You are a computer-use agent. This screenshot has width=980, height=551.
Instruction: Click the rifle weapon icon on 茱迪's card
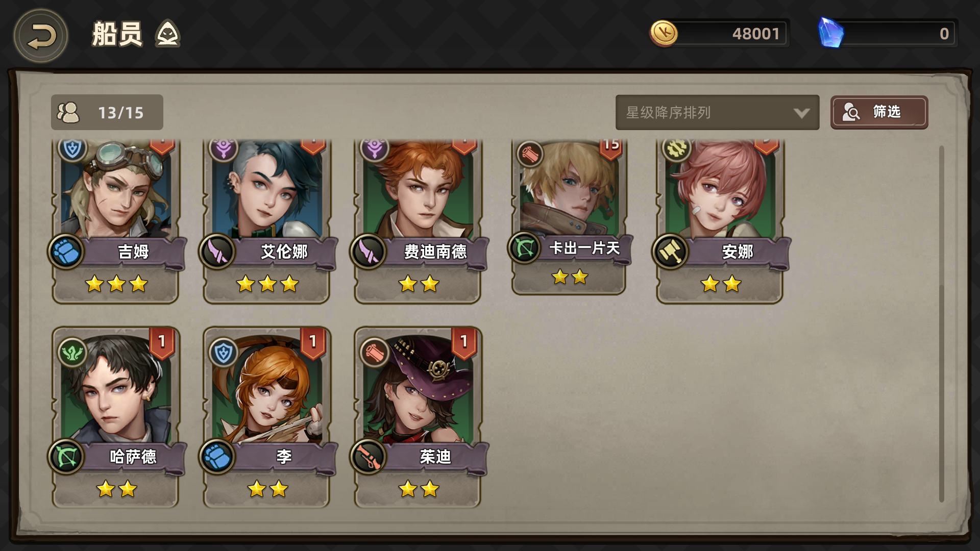[368, 457]
